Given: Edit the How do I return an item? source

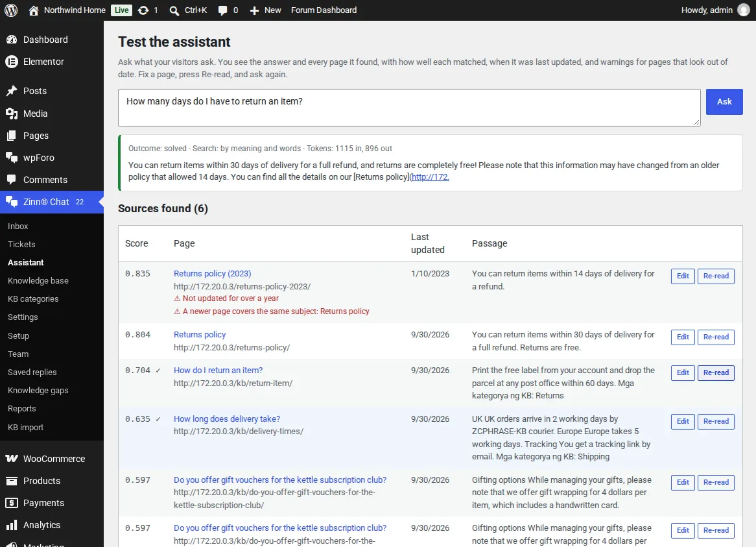Looking at the screenshot, I should click(683, 373).
